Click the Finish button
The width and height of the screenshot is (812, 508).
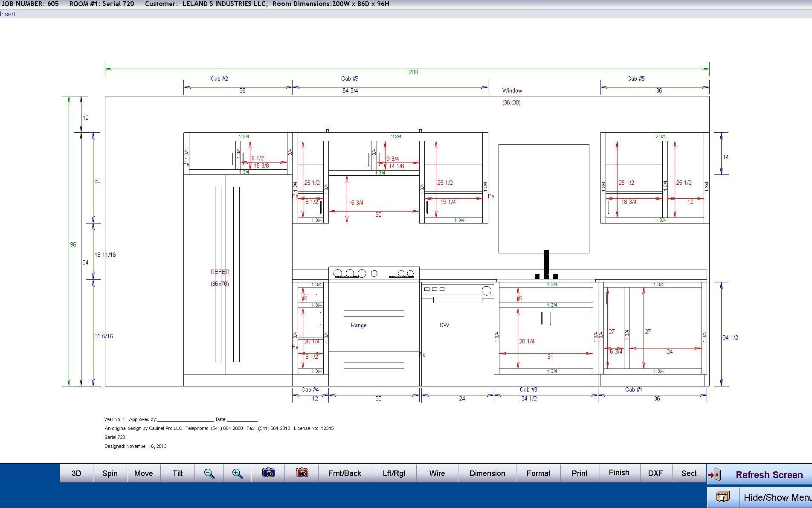pyautogui.click(x=619, y=473)
